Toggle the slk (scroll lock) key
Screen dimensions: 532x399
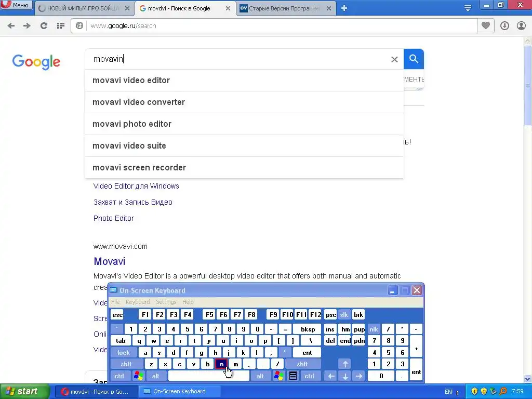[344, 314]
